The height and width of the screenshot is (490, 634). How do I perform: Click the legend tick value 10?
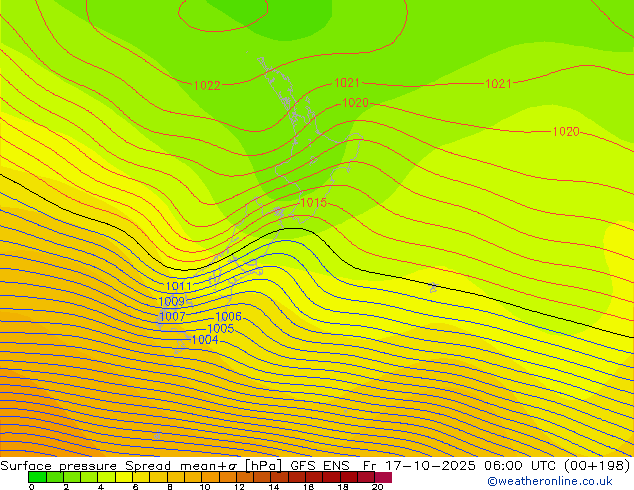pyautogui.click(x=205, y=487)
